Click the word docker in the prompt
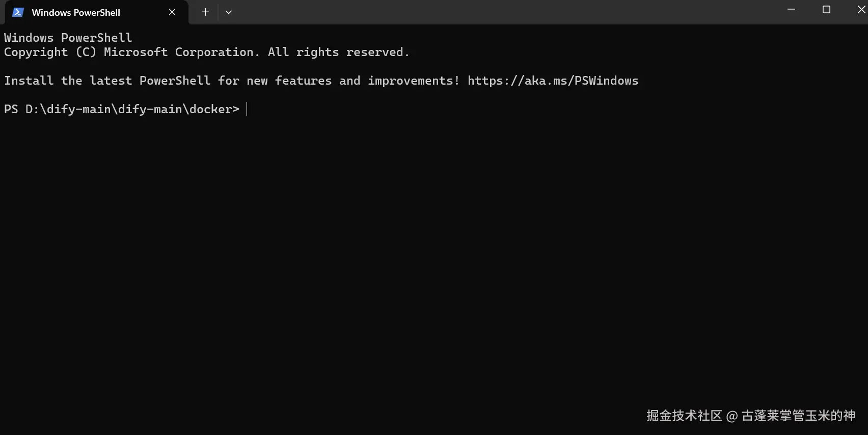Screen dimensions: 868x435 click(x=211, y=109)
